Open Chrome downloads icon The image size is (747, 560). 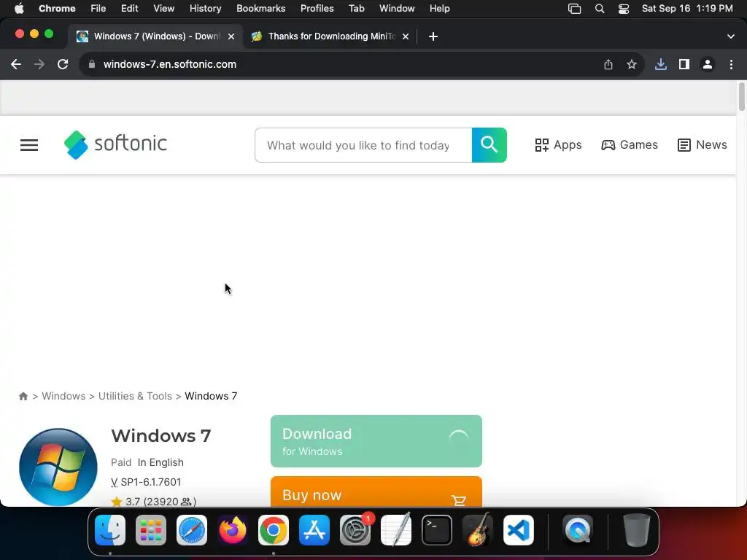661,64
